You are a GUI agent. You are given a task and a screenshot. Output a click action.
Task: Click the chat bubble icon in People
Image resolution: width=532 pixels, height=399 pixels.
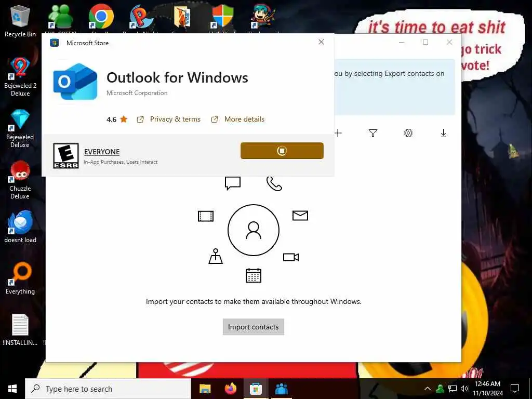233,183
